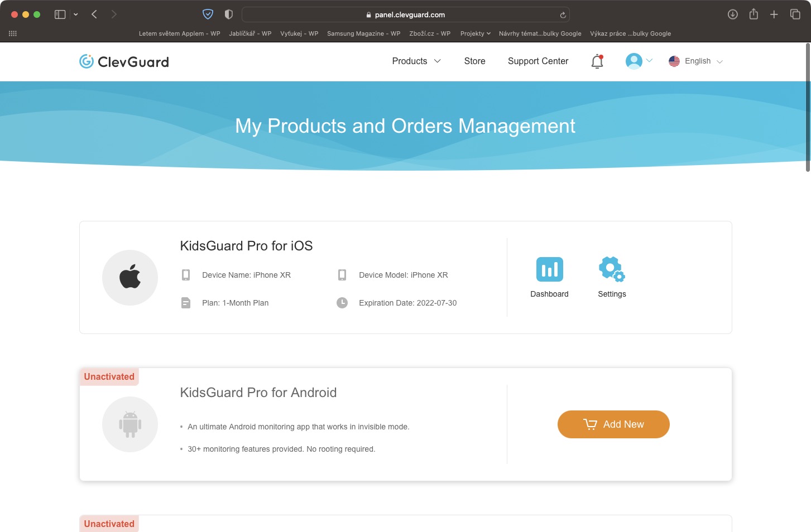Open the Support Center page

pyautogui.click(x=538, y=61)
